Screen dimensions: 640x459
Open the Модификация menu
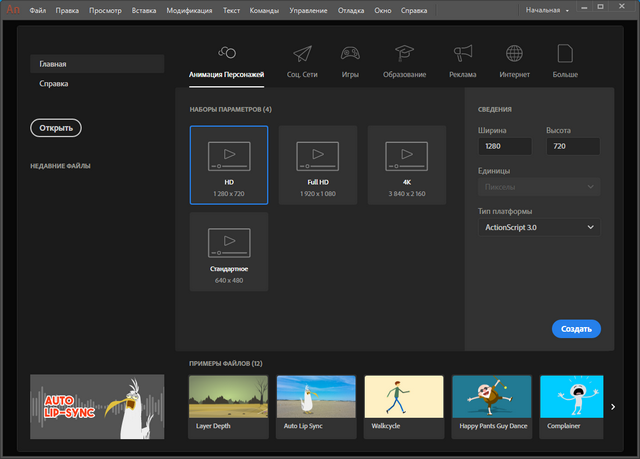click(189, 10)
